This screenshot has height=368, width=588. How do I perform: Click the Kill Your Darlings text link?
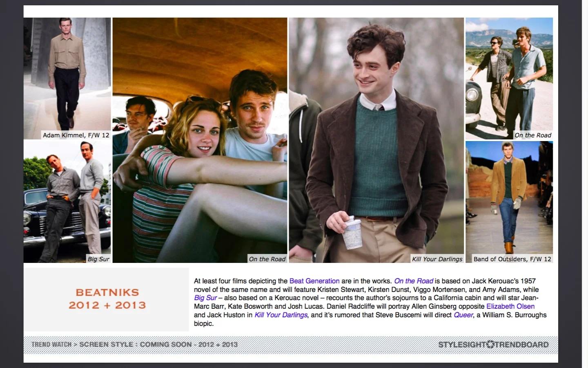[281, 315]
